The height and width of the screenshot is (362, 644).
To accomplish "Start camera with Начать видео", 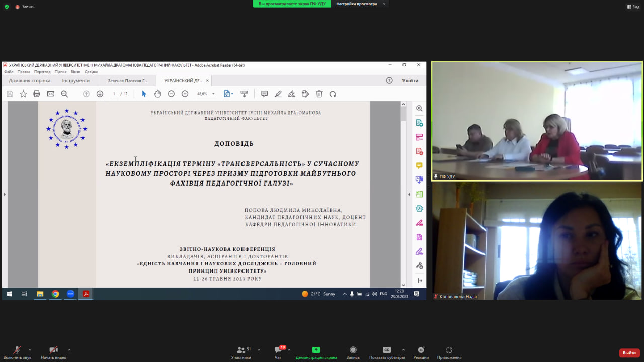I will [53, 352].
